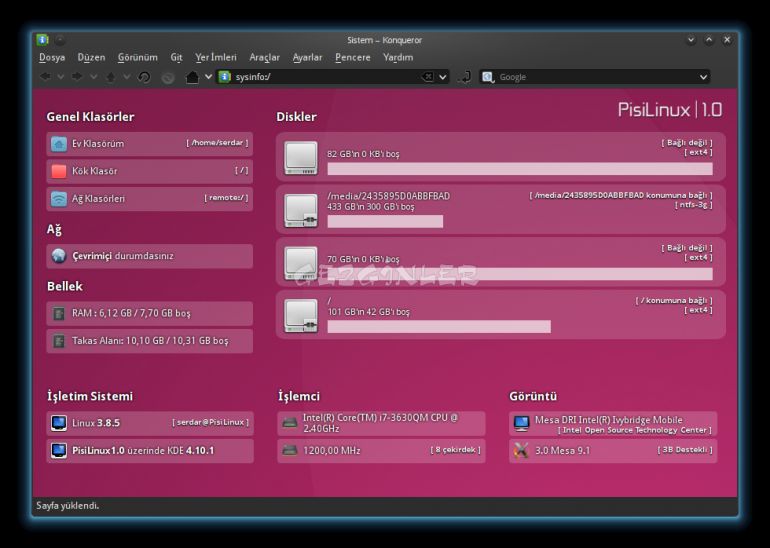The width and height of the screenshot is (770, 548).
Task: Expand the forward history dropdown arrow
Action: pyautogui.click(x=93, y=77)
